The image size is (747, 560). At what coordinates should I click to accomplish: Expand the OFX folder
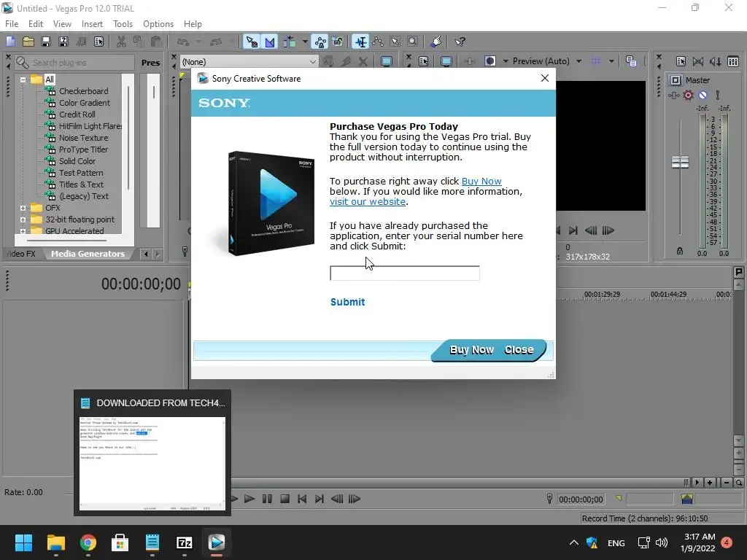click(x=23, y=208)
